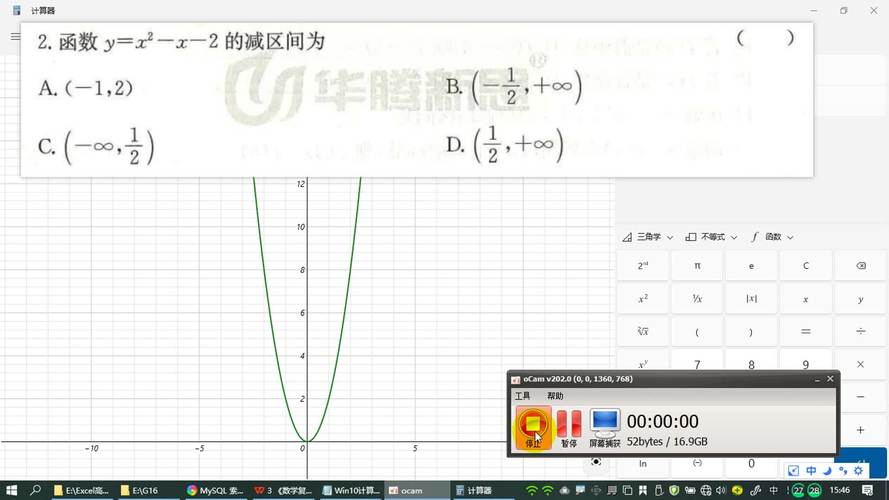Switch to the MySQL Chrome taskbar window
This screenshot has width=889, height=500.
(x=215, y=491)
